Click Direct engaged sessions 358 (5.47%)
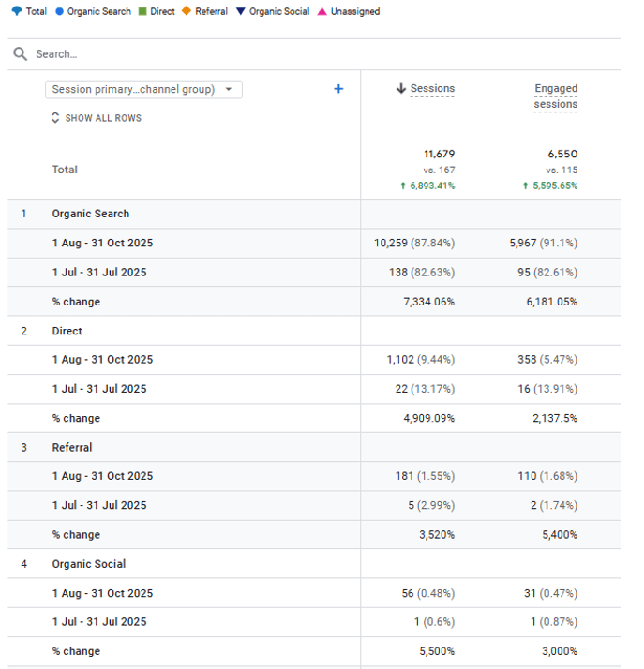The height and width of the screenshot is (669, 644). (547, 360)
